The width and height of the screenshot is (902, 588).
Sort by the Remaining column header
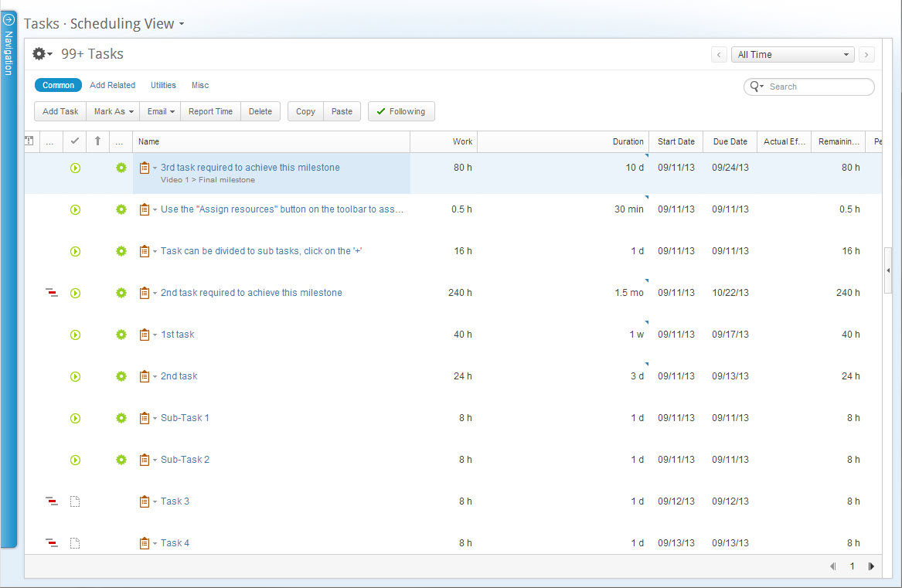pos(839,141)
